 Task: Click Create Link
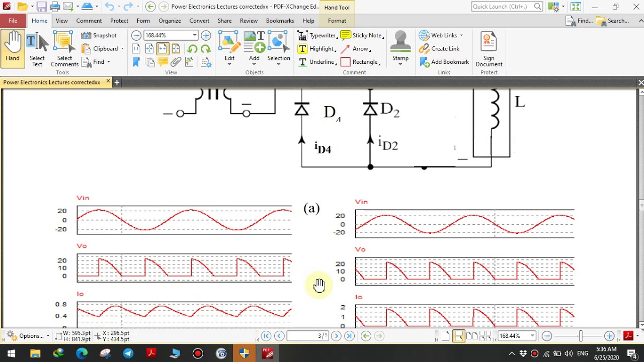coord(439,49)
